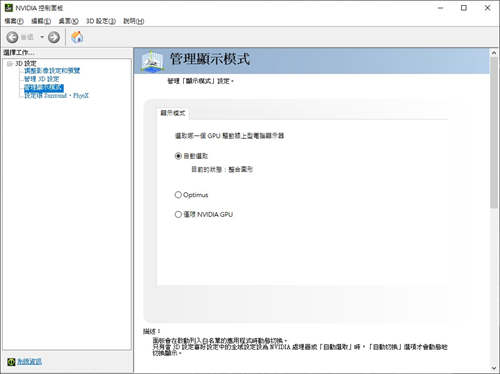Minimize the NVIDIA control panel window

441,8
